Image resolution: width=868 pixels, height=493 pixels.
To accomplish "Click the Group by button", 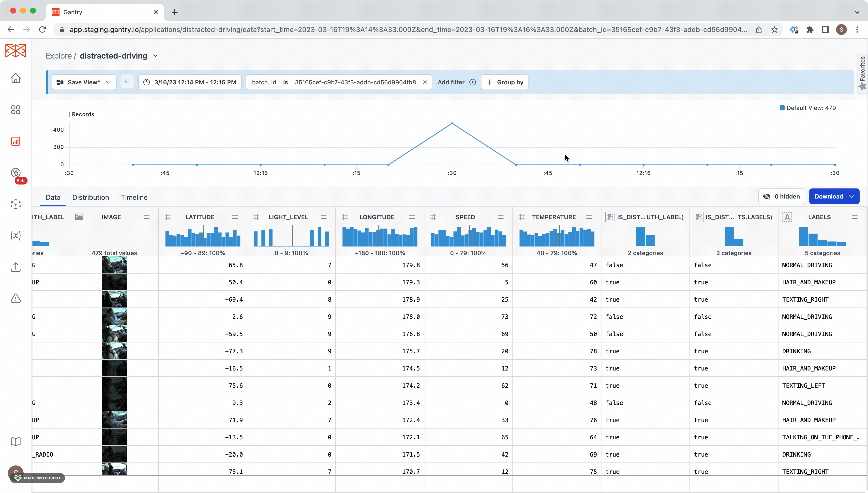I will 505,82.
